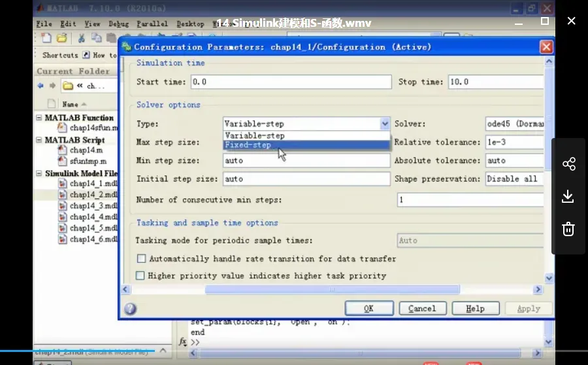Maximize the video player window

click(545, 21)
